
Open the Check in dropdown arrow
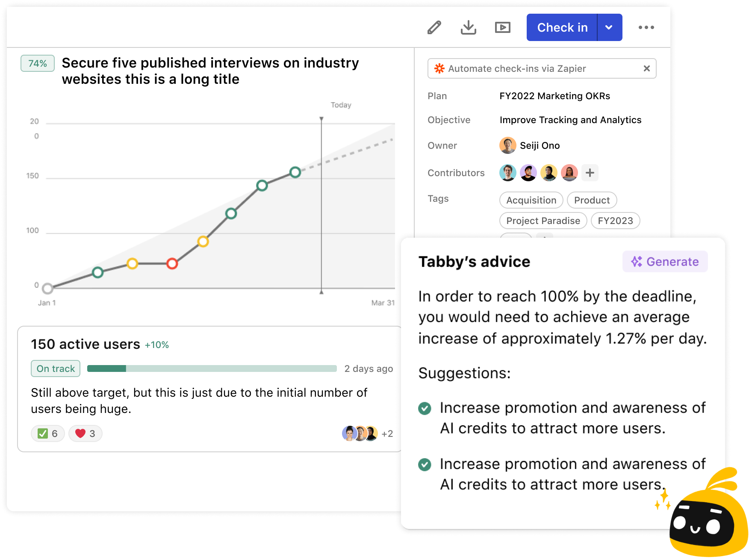609,27
